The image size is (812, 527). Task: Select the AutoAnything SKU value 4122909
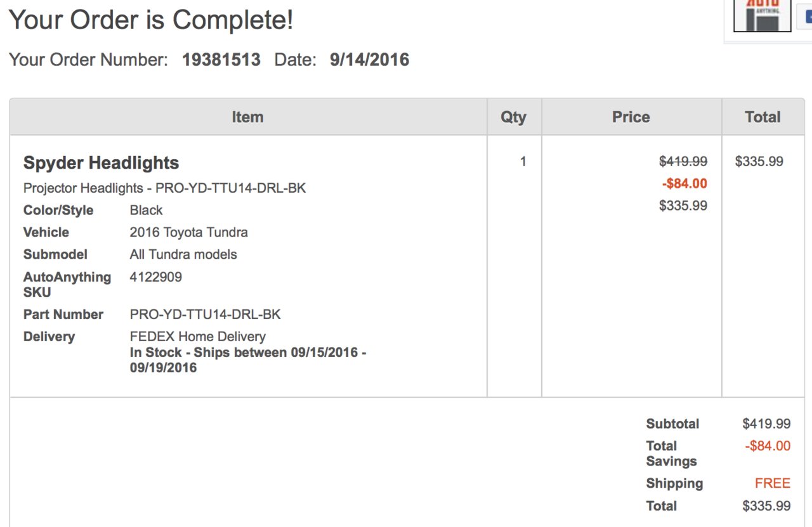(156, 277)
